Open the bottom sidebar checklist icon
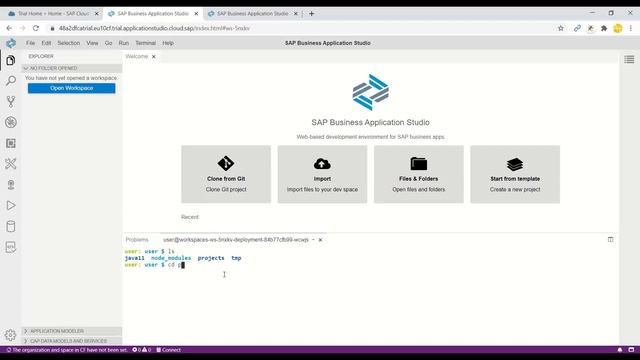Image resolution: width=640 pixels, height=360 pixels. tap(11, 247)
